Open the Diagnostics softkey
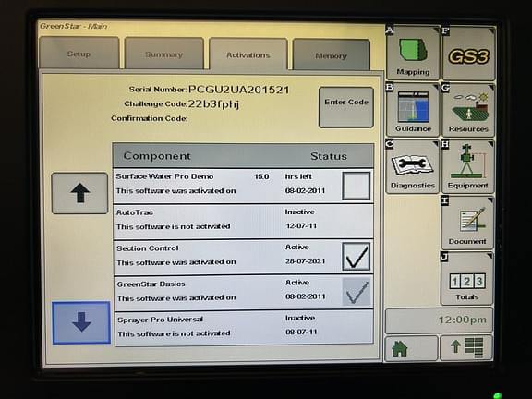 [x=413, y=166]
